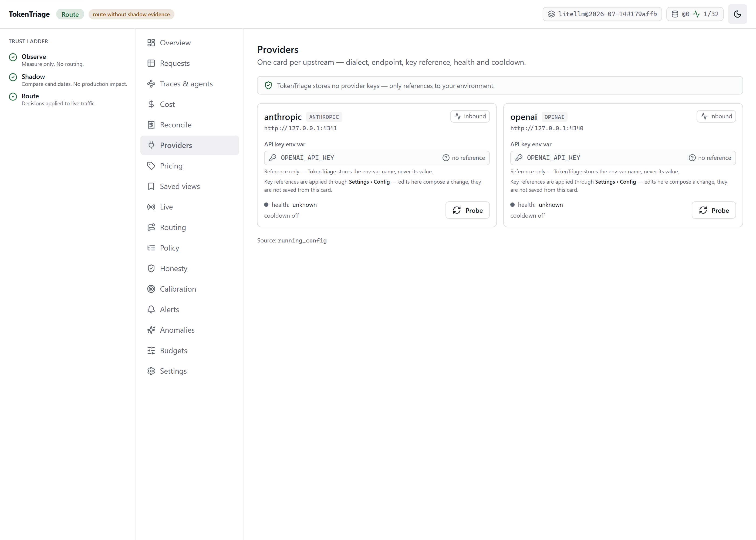
Task: Click the Saved views bookmark icon
Action: tap(151, 186)
